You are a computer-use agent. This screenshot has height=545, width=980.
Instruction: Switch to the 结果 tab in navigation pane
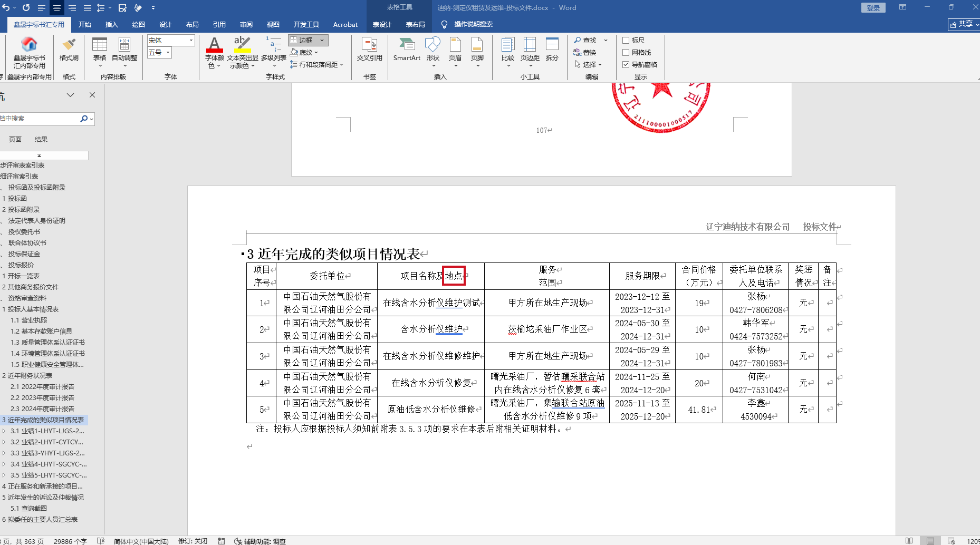click(41, 140)
